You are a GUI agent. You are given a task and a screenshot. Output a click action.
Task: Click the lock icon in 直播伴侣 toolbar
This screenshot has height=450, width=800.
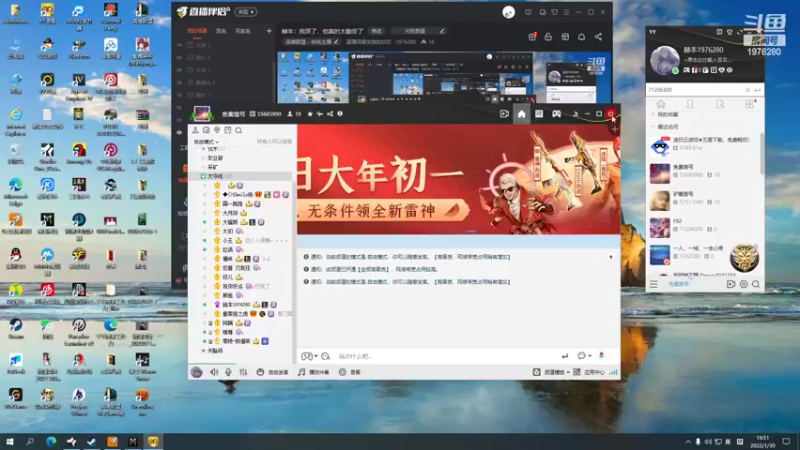click(x=548, y=37)
